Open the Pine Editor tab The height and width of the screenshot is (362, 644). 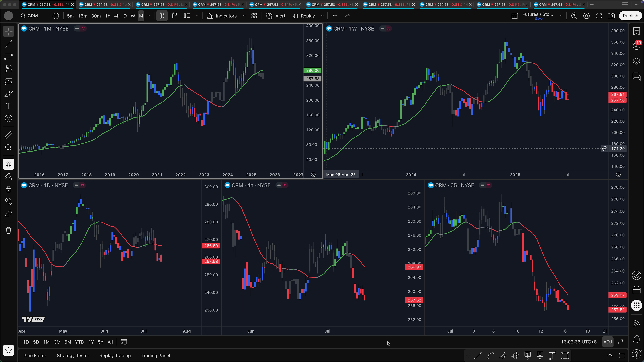click(x=35, y=355)
